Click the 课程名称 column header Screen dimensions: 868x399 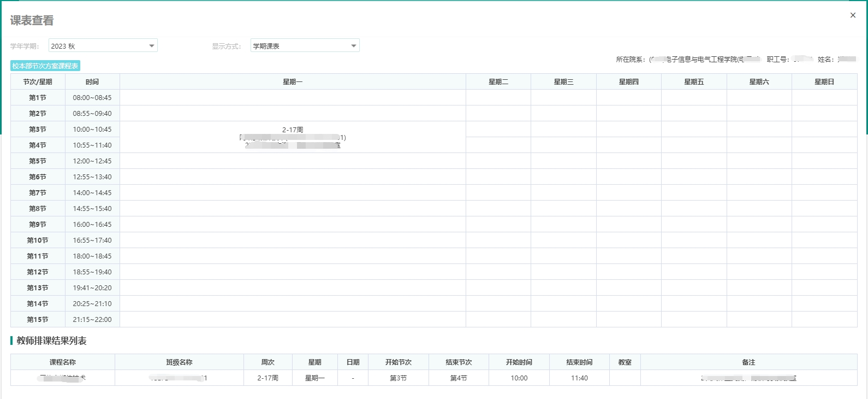(63, 362)
